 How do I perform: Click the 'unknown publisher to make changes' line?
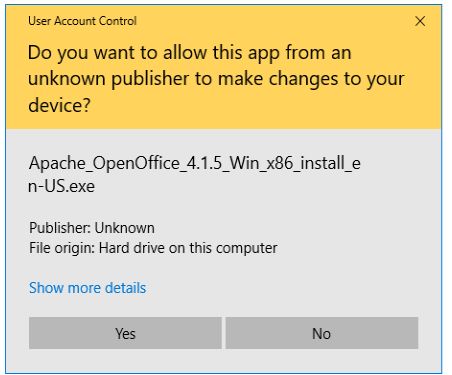tap(216, 79)
